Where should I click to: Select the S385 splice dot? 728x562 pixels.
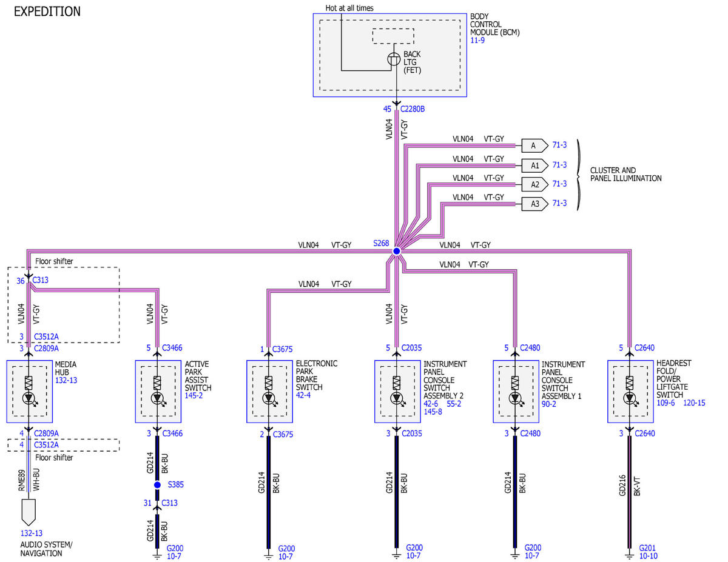pyautogui.click(x=157, y=485)
